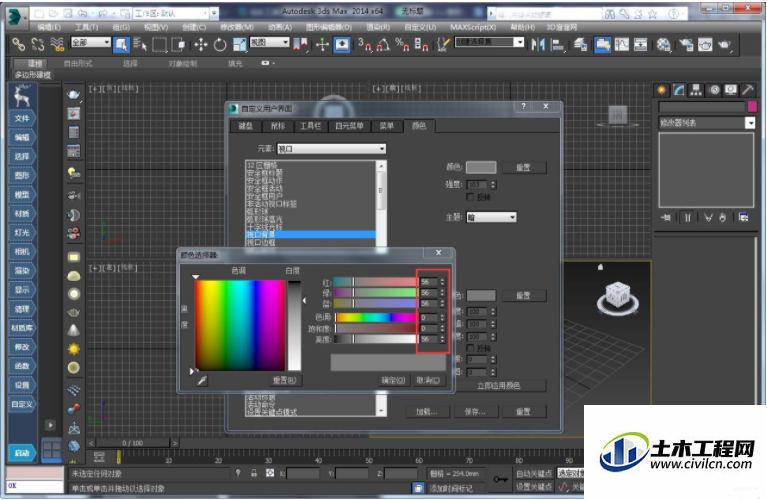Open the Hierarchy command panel icon
The image size is (767, 500).
pyautogui.click(x=696, y=90)
